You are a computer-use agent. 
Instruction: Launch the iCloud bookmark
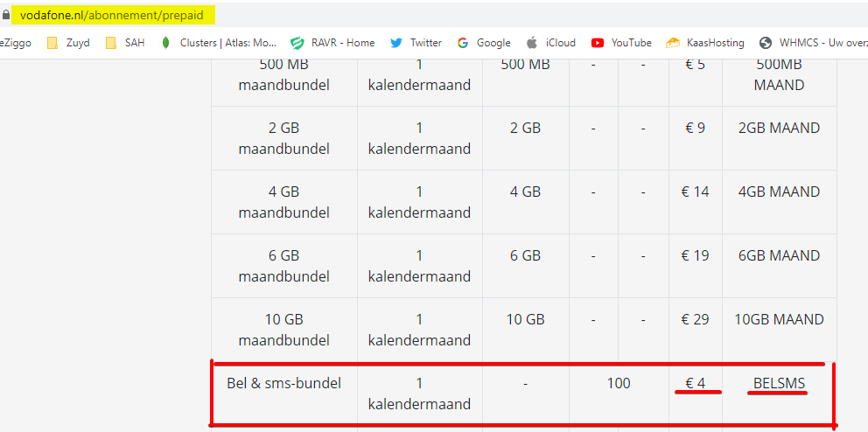point(550,43)
